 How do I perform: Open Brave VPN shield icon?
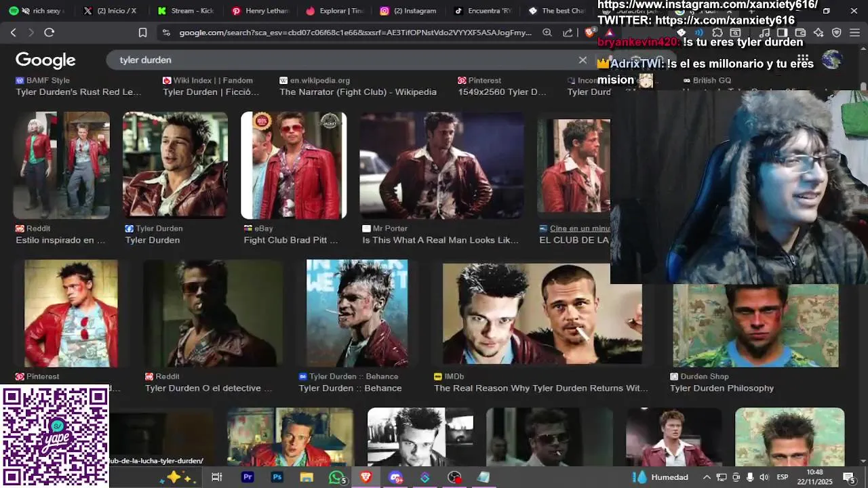837,33
